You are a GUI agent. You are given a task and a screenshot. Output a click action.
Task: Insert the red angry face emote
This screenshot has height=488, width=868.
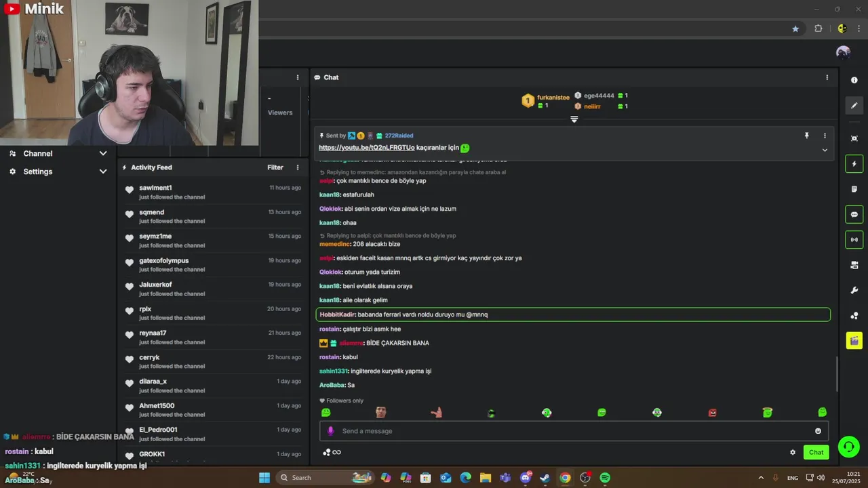pos(712,412)
